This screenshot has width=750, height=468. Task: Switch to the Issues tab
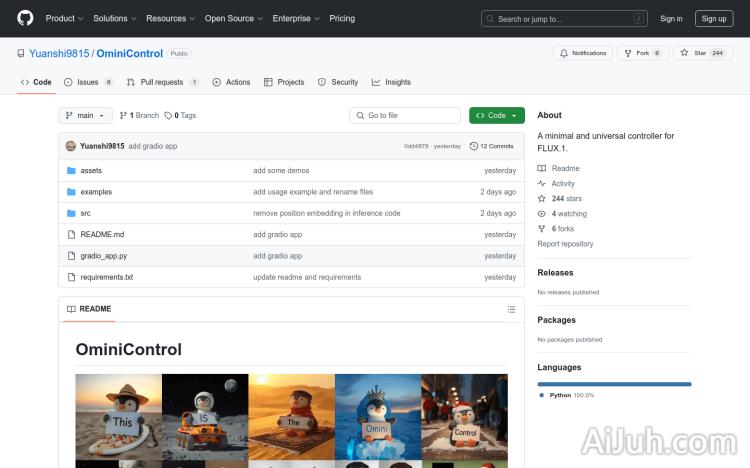(x=90, y=82)
